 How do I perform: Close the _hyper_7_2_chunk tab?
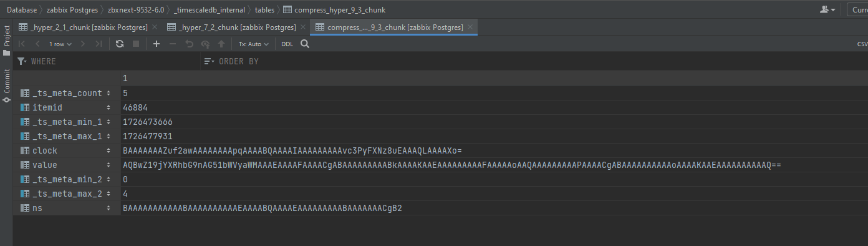pyautogui.click(x=304, y=27)
